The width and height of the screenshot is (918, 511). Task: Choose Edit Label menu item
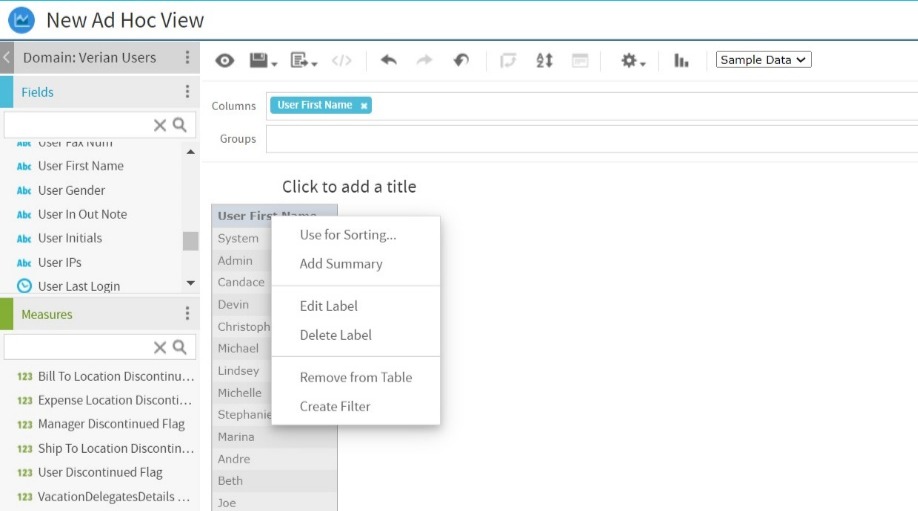pyautogui.click(x=356, y=306)
